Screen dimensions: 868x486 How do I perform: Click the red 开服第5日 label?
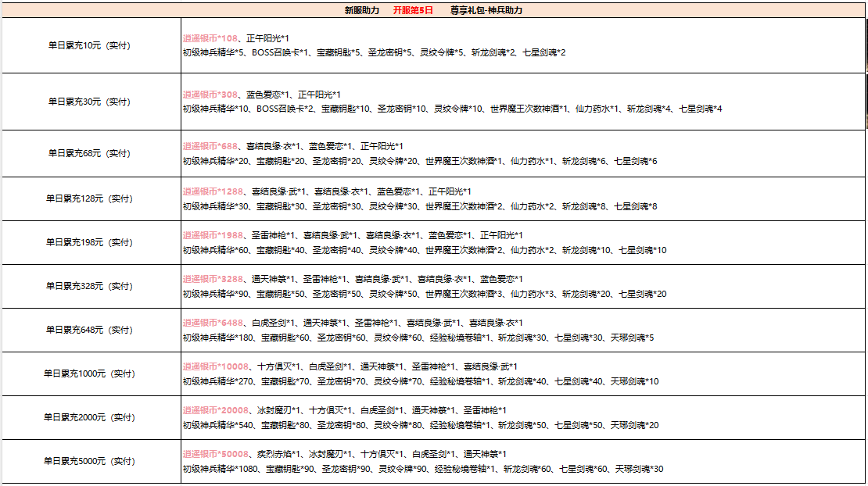point(412,10)
